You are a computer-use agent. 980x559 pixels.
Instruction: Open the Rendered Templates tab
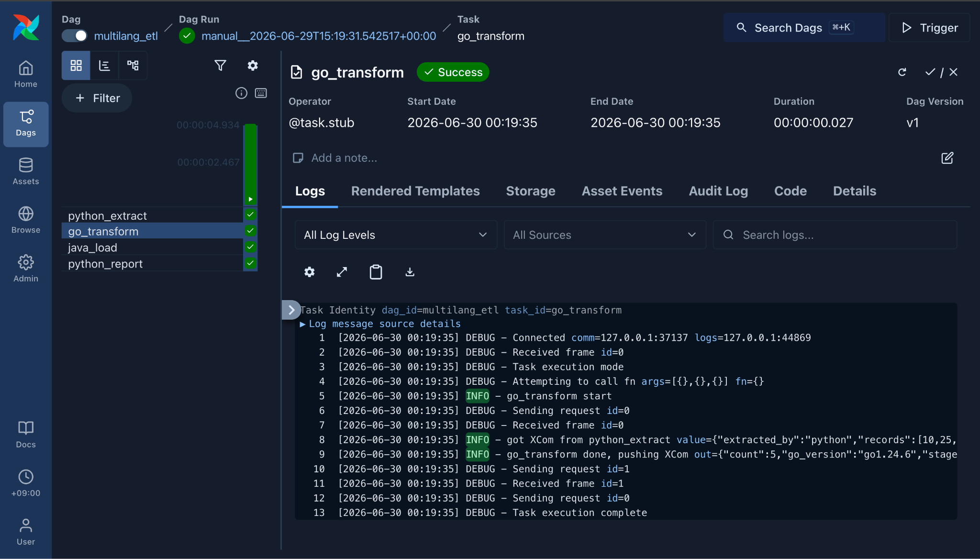415,191
